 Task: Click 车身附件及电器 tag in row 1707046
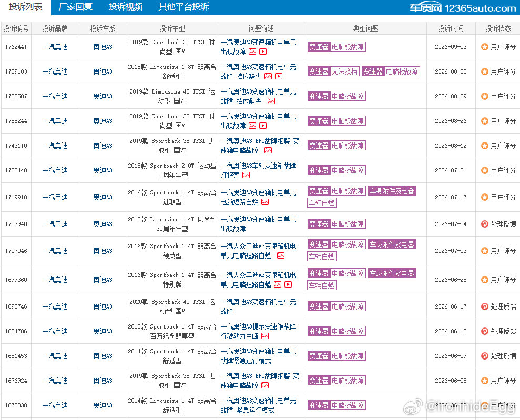pyautogui.click(x=392, y=244)
